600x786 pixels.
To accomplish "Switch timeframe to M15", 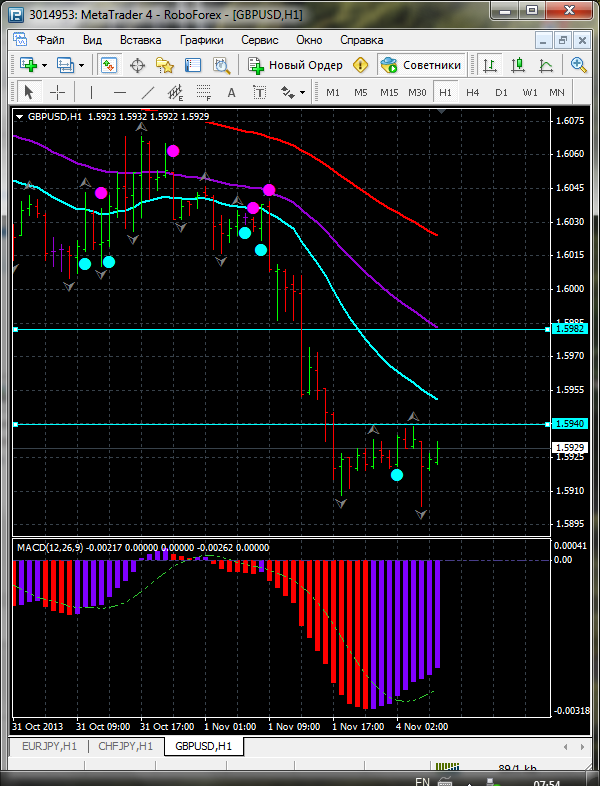I will tap(389, 93).
